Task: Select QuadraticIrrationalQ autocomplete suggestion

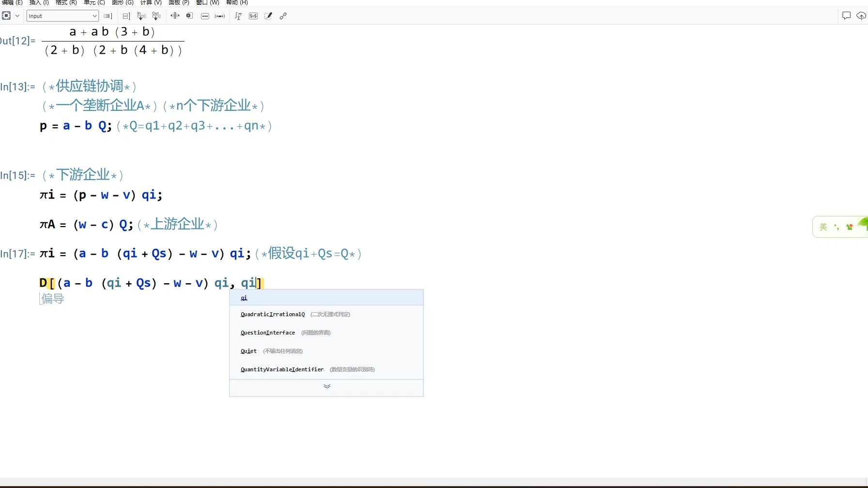Action: (326, 314)
